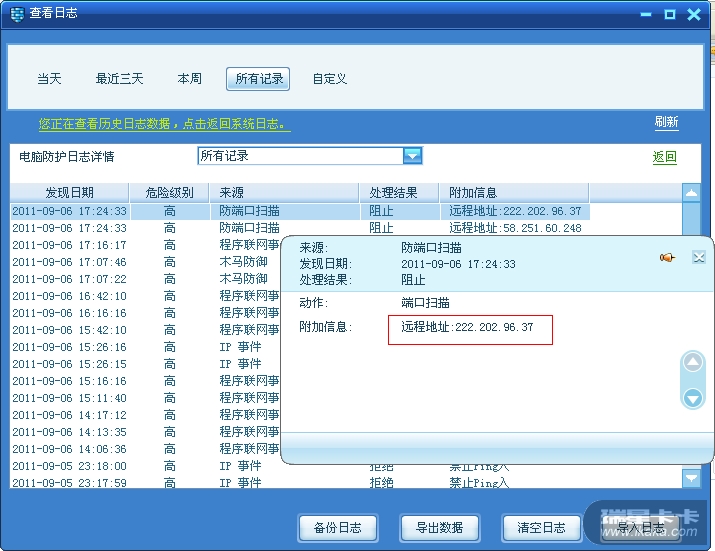715x551 pixels.
Task: Sort by 危险级别 column header
Action: tap(170, 193)
